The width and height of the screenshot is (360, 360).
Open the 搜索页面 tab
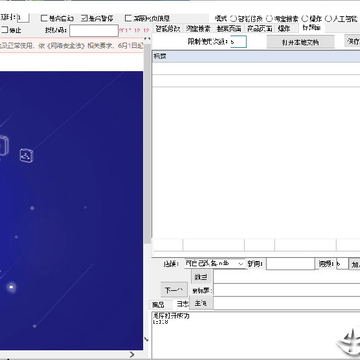[229, 29]
